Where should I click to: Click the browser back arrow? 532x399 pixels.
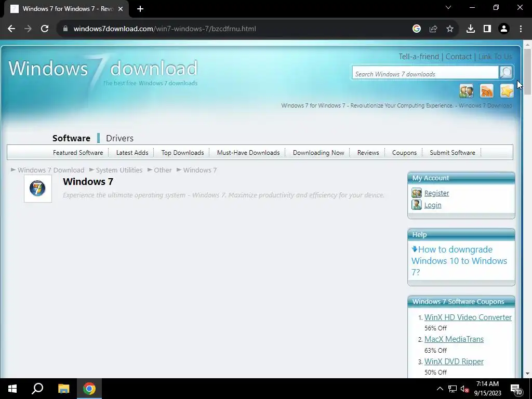(x=11, y=29)
